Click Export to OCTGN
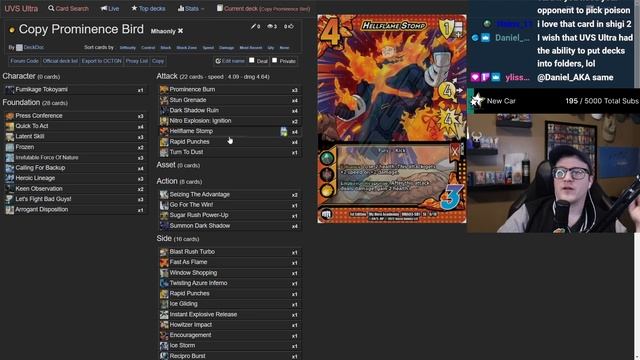Image resolution: width=640 pixels, height=360 pixels. point(101,61)
